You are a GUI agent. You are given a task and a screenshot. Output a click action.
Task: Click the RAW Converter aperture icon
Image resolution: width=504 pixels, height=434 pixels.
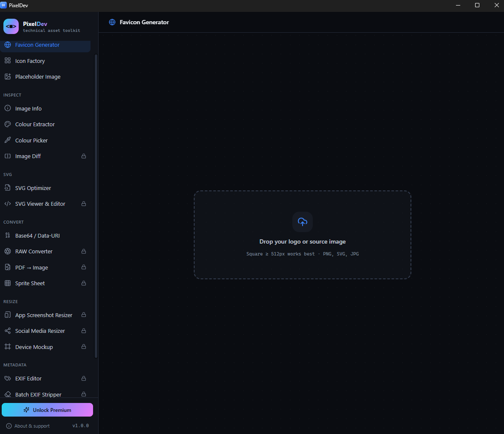(8, 251)
